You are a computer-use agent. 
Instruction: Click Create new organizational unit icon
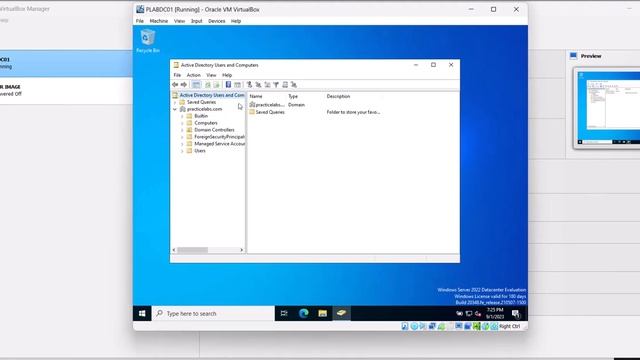pyautogui.click(x=267, y=84)
